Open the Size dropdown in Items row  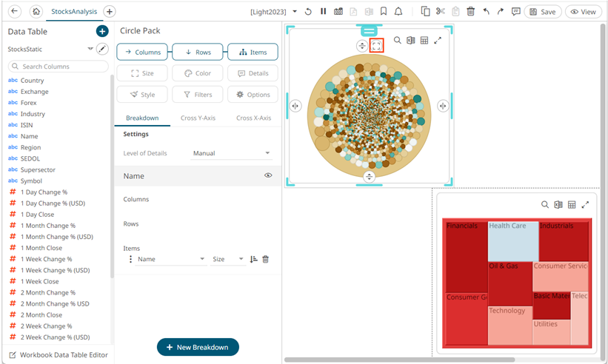pos(228,260)
